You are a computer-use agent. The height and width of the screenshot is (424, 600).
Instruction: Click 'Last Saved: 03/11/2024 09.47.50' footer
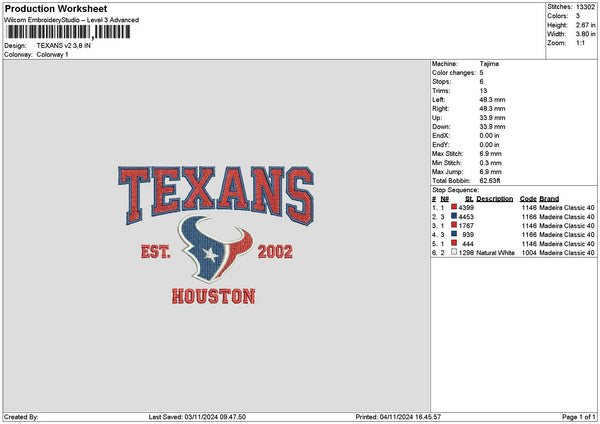(x=197, y=417)
